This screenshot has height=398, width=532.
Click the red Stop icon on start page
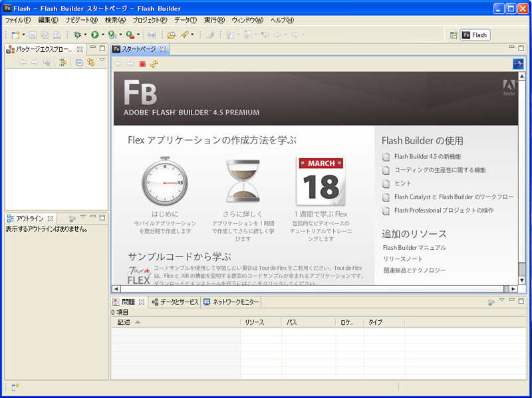click(142, 64)
